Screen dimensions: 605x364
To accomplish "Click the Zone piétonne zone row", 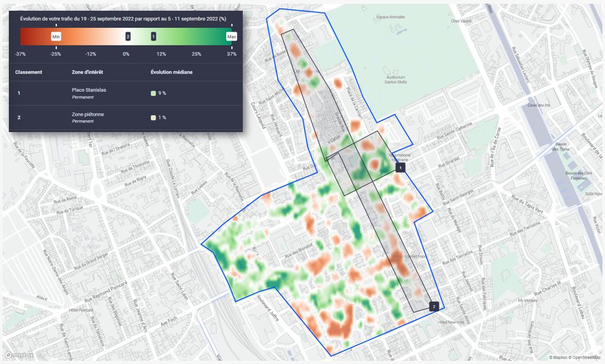I will pos(126,117).
